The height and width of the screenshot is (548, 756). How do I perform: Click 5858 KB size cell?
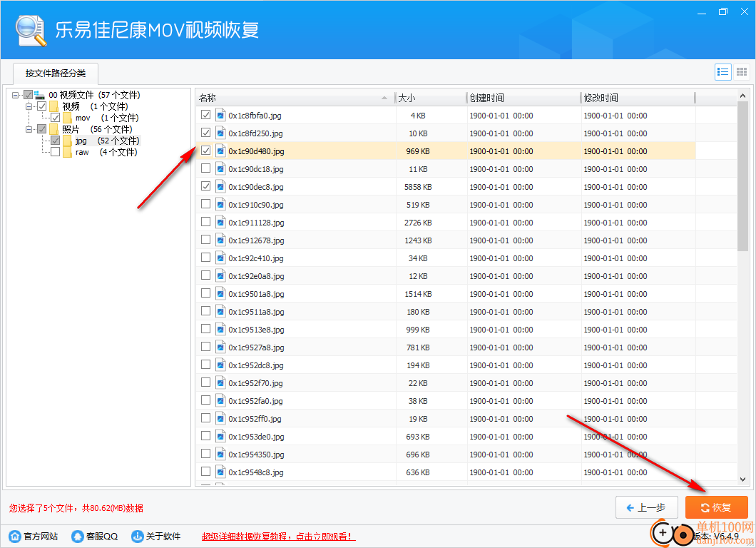418,187
